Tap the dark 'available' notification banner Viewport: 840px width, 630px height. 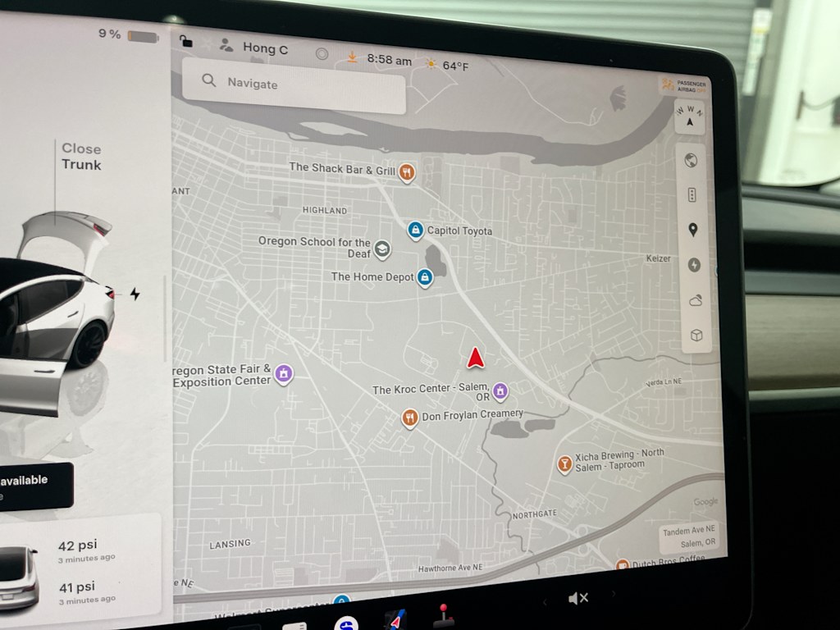pos(35,486)
